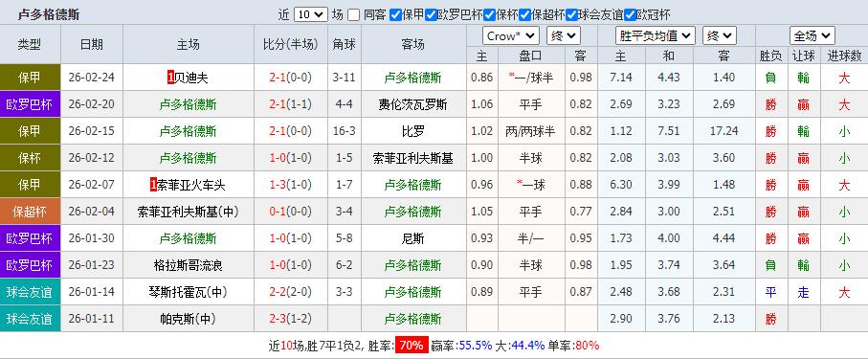Click the date 26-01-11

coord(92,319)
